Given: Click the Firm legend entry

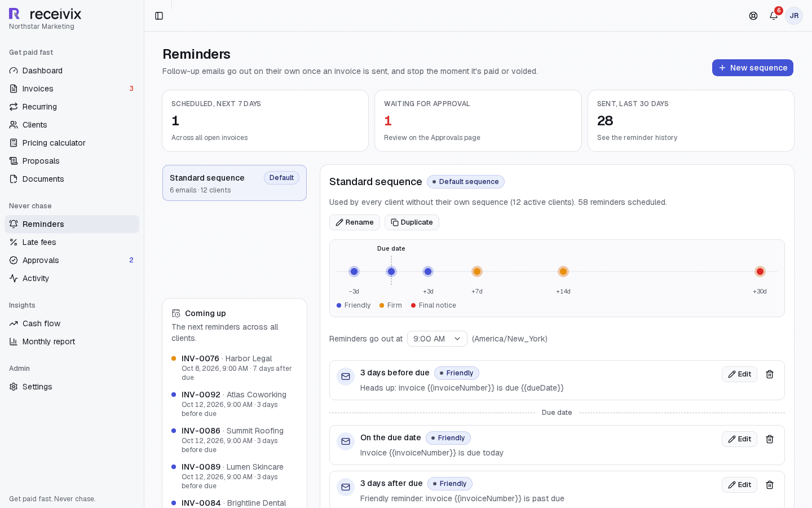Looking at the screenshot, I should click(x=391, y=305).
